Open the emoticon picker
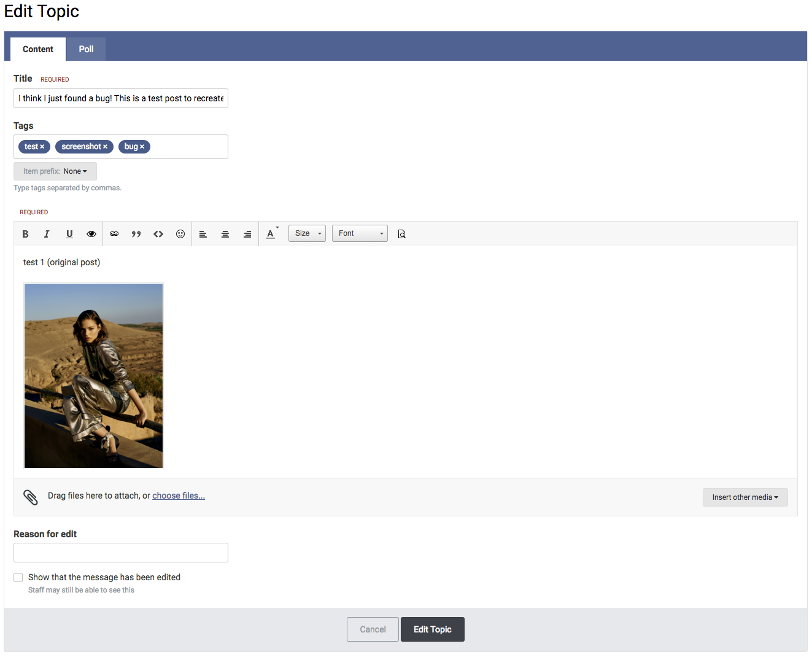812x657 pixels. coord(180,234)
